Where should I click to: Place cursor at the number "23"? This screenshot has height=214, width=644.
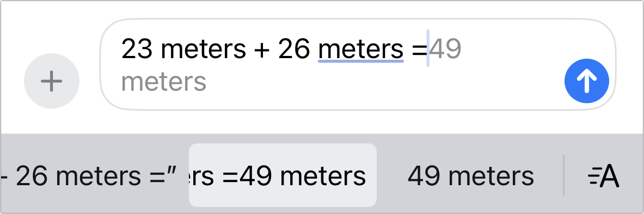coord(137,49)
